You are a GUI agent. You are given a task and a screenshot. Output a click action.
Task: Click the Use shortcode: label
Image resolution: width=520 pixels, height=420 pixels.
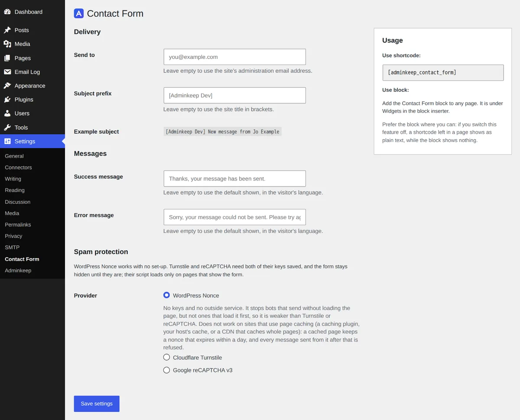coord(401,55)
